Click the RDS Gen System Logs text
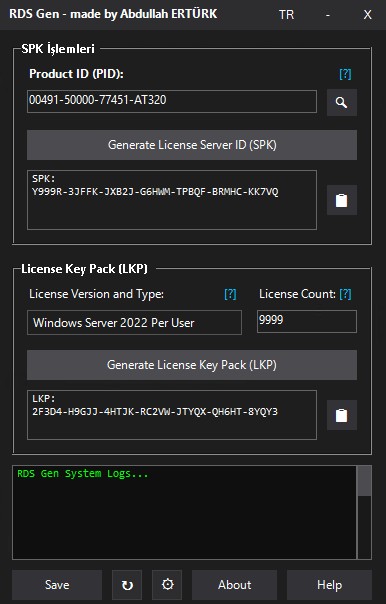This screenshot has height=604, width=386. (82, 473)
